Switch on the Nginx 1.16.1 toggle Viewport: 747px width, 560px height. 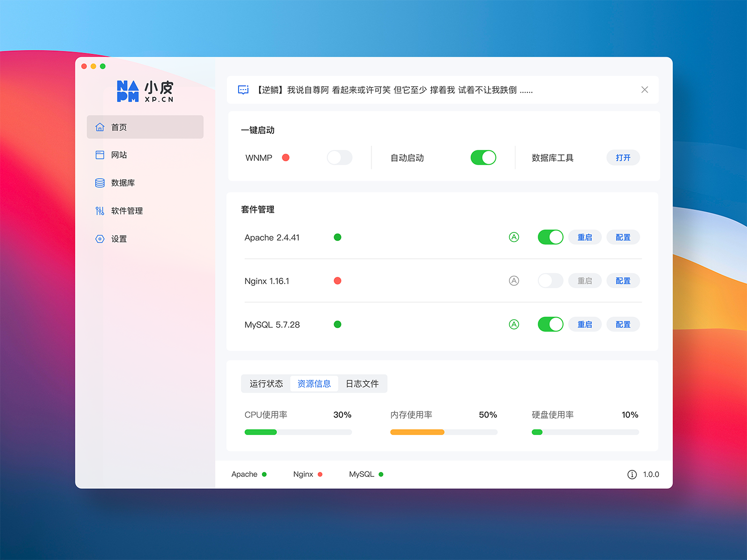550,281
